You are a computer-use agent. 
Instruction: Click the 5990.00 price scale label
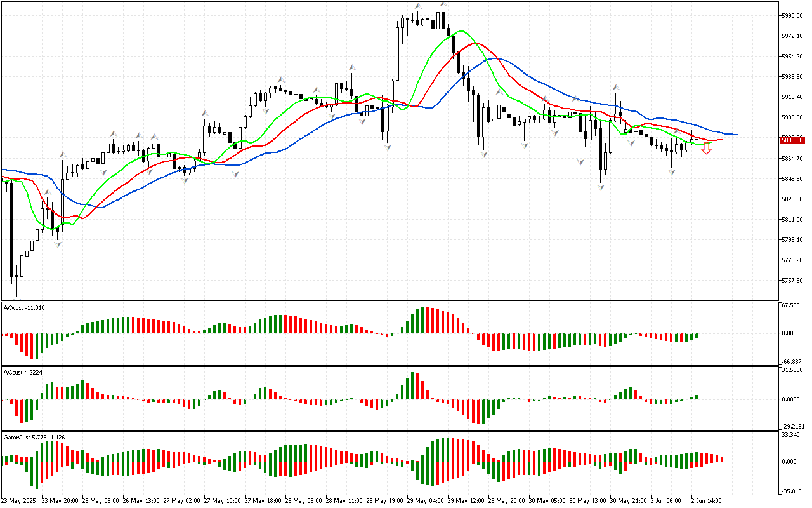tap(792, 15)
